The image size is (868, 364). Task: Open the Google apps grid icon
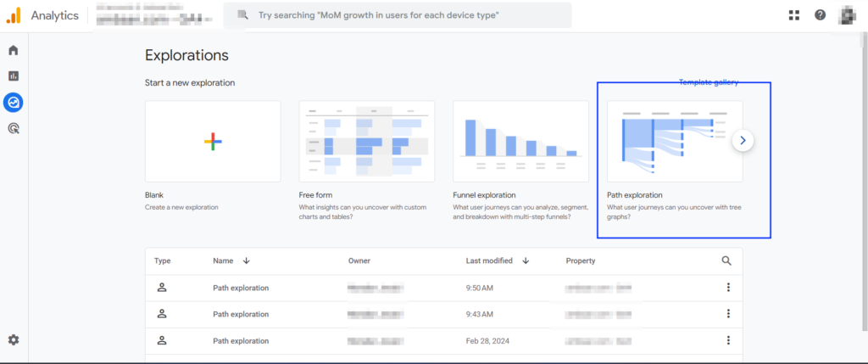point(794,15)
